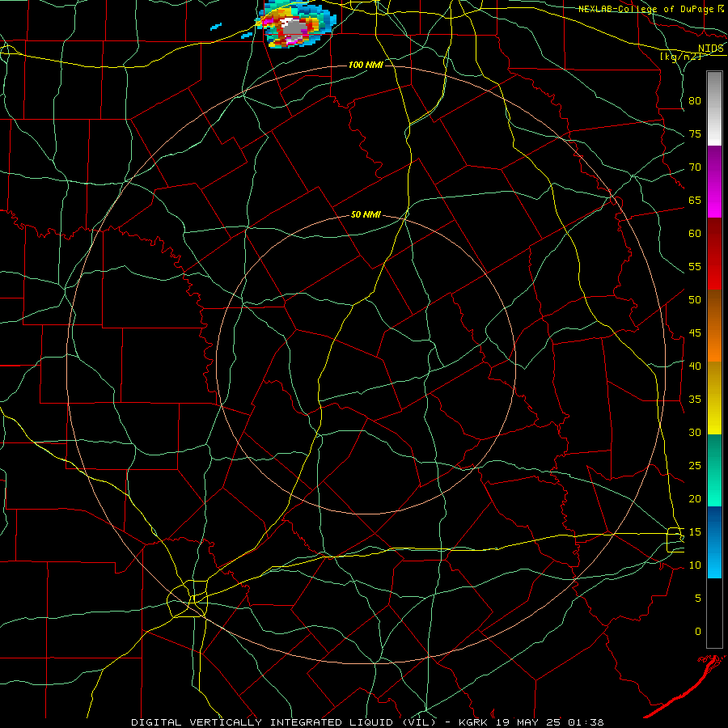Click the 45 value on the legend
The image size is (728, 728).
695,333
